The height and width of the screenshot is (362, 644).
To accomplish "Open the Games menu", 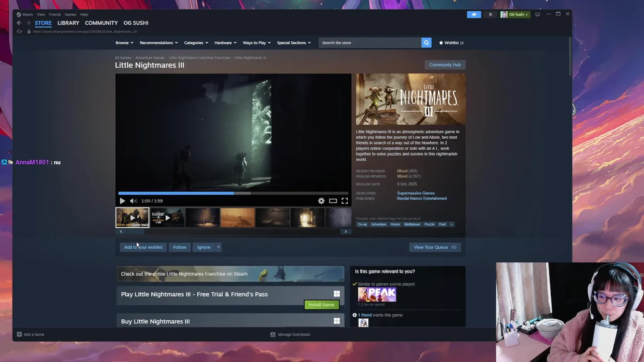I will (70, 14).
